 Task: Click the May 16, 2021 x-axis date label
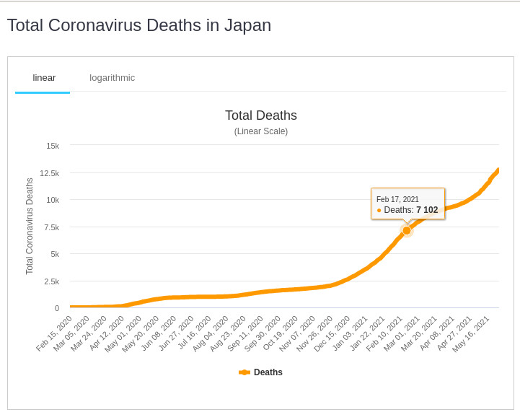point(472,333)
